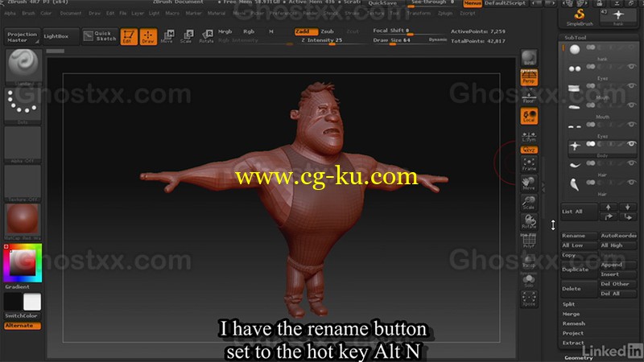Open the LightBox browser
This screenshot has width=644, height=362.
[x=60, y=36]
